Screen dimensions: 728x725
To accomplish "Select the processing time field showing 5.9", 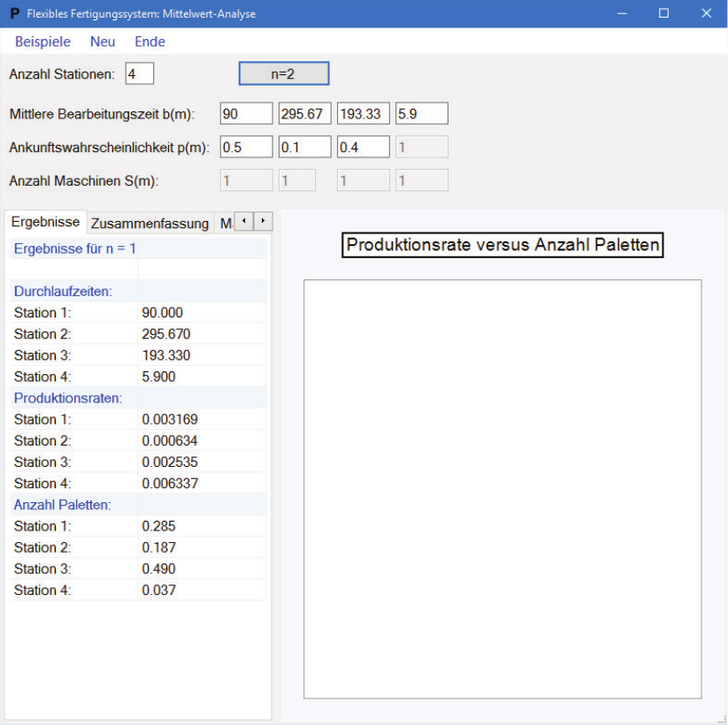I will pos(421,113).
